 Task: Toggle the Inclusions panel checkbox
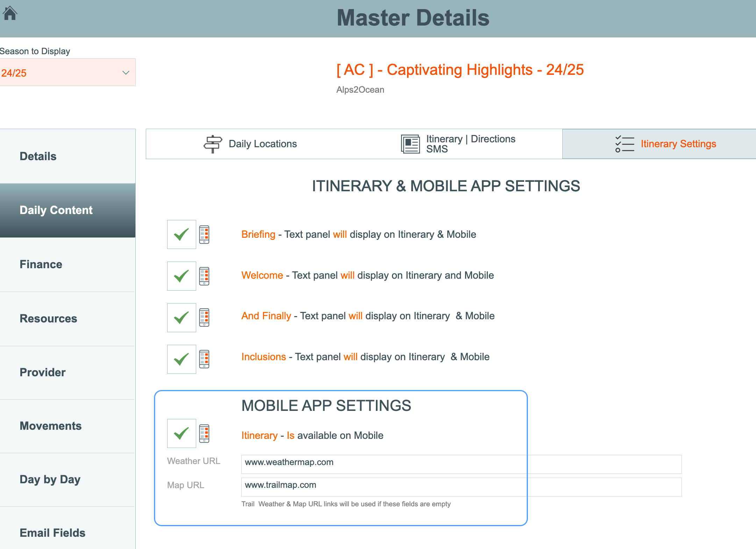pos(181,359)
